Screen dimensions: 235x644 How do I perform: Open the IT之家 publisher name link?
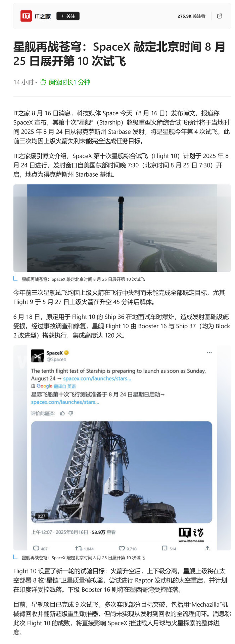pos(43,16)
